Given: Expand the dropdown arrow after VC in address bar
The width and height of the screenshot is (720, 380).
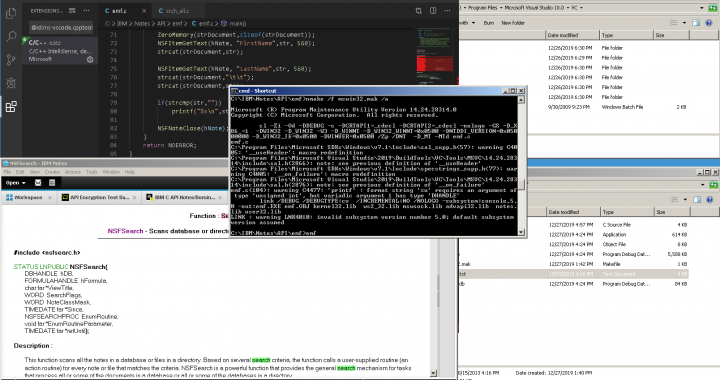Looking at the screenshot, I should (581, 8).
